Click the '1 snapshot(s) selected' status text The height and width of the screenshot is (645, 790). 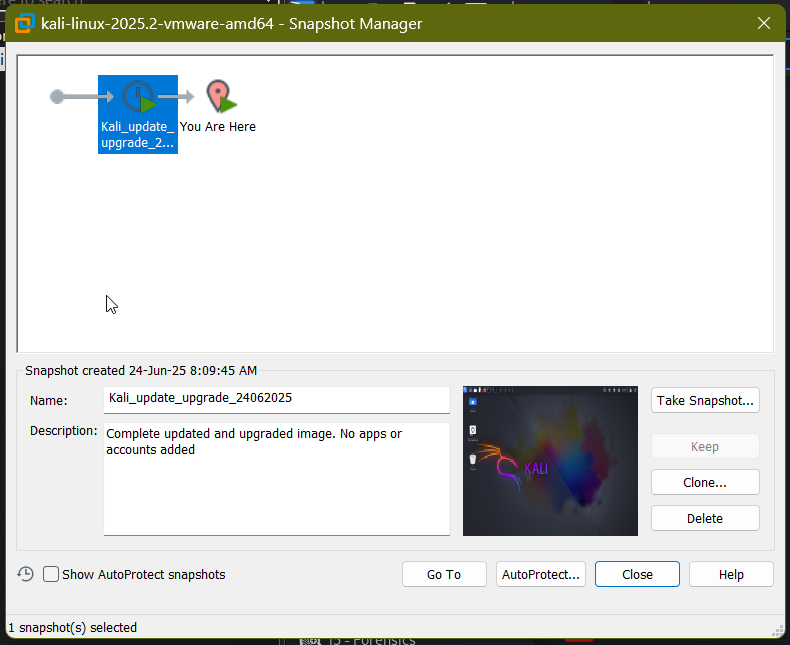[73, 627]
